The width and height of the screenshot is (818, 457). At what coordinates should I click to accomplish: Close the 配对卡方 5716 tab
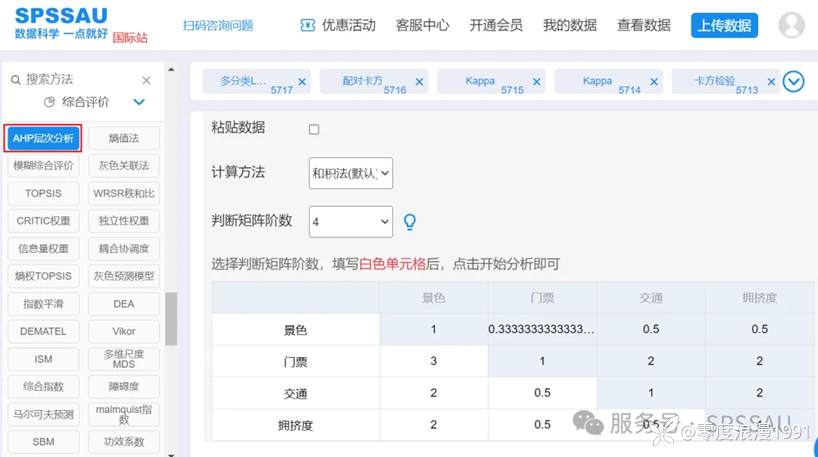tap(419, 82)
